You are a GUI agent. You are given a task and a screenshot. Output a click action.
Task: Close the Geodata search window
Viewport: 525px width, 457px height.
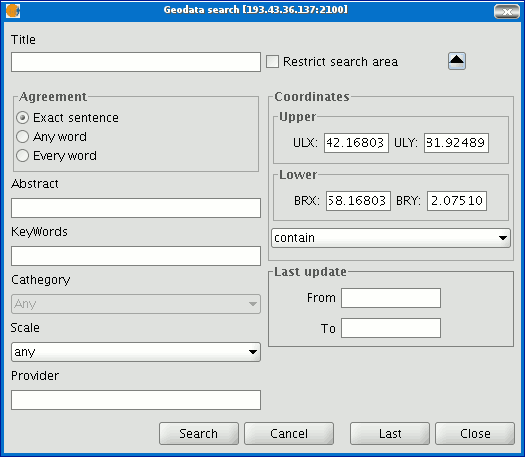[x=507, y=12]
